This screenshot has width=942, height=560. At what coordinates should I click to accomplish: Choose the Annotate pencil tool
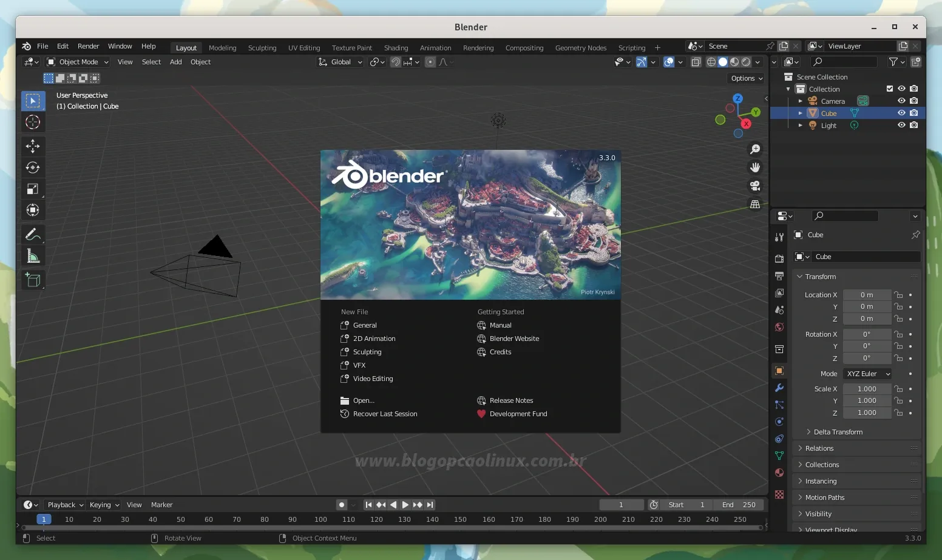coord(33,235)
